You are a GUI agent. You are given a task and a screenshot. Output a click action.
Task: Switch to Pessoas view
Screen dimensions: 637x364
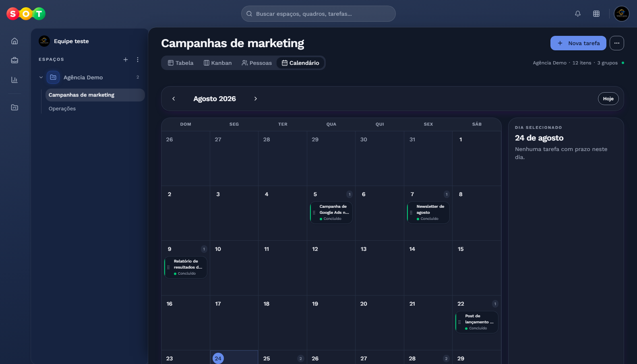(x=256, y=63)
